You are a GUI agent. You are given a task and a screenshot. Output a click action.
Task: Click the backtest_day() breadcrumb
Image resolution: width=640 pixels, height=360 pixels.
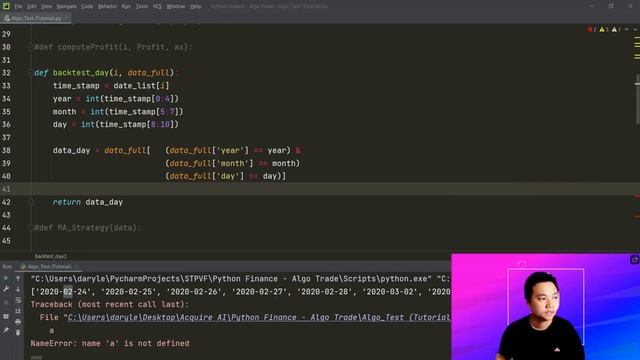(51, 256)
